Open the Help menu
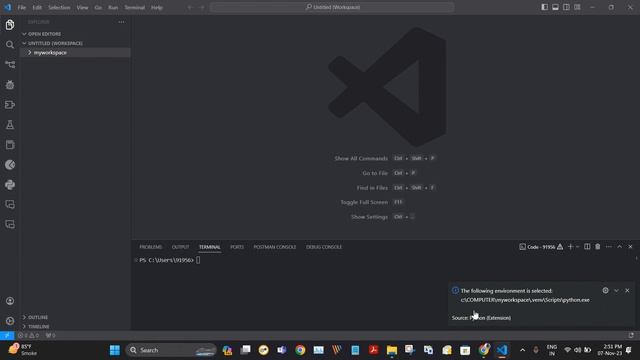640x360 pixels. [157, 7]
